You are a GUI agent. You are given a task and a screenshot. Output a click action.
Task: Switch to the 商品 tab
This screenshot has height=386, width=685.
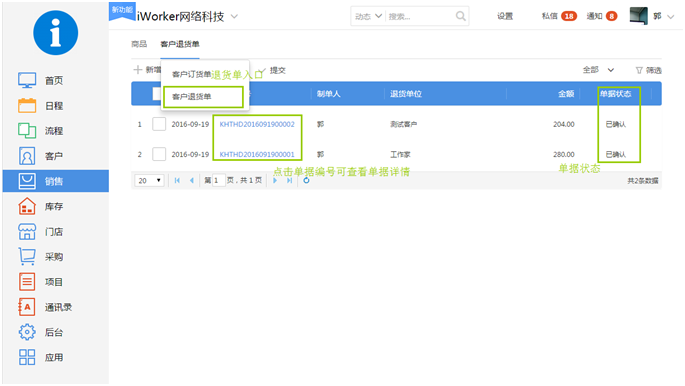[x=139, y=44]
